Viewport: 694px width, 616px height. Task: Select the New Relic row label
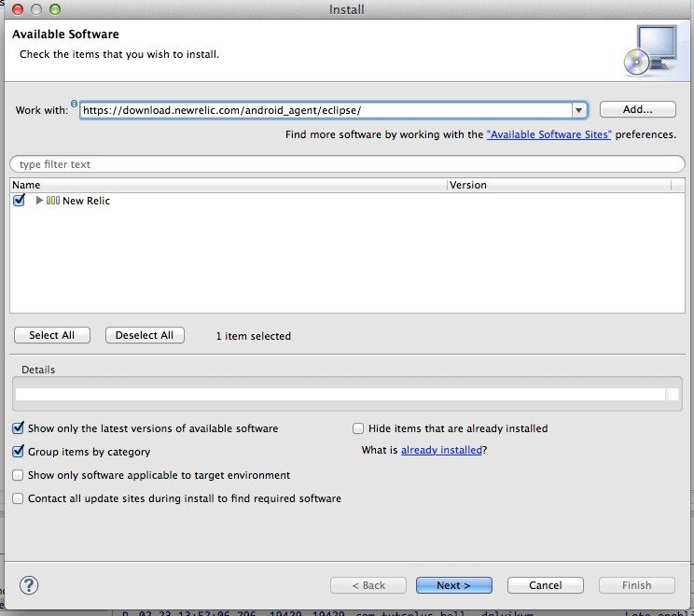[x=87, y=201]
